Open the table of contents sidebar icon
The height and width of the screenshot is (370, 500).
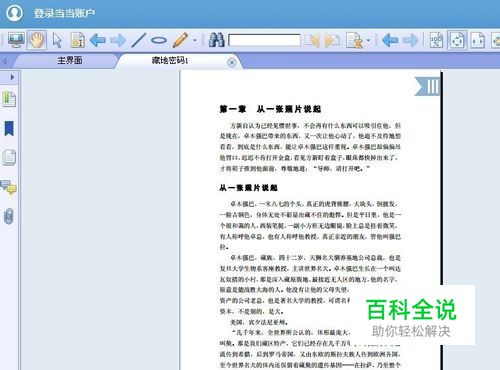click(x=9, y=99)
